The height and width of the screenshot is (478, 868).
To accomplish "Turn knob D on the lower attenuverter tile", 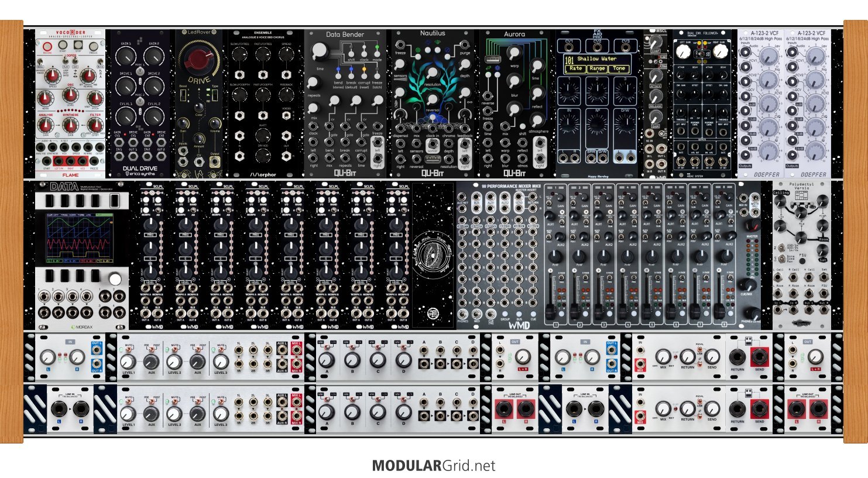I will [x=404, y=413].
